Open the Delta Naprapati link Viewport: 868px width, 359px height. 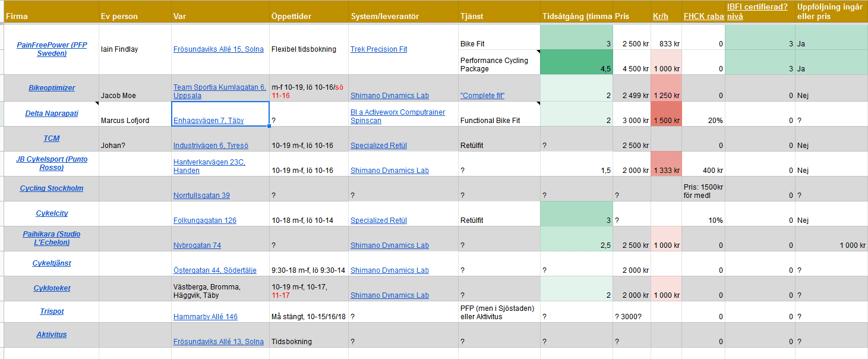point(51,114)
